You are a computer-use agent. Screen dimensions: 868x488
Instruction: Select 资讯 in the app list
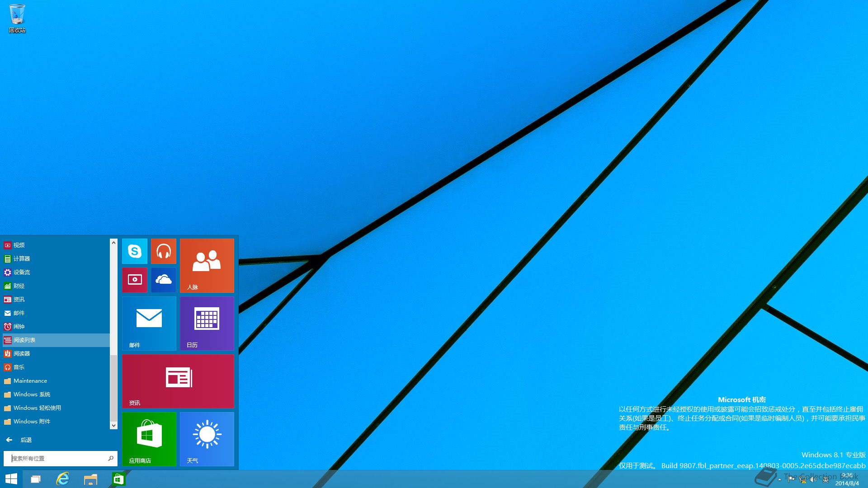[56, 300]
